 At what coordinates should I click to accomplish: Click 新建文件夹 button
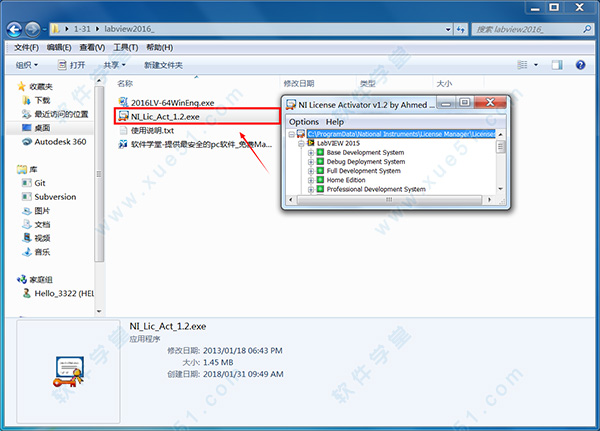(x=163, y=65)
